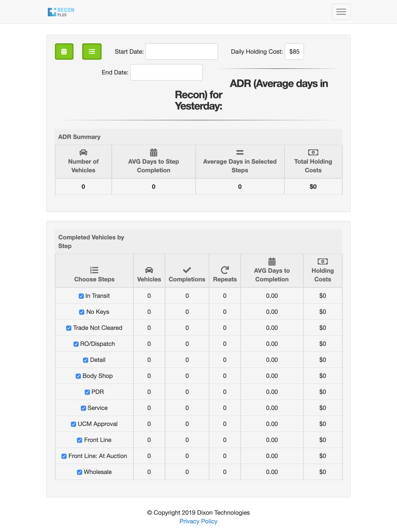Click the End Date input field
This screenshot has width=397, height=532.
point(166,72)
